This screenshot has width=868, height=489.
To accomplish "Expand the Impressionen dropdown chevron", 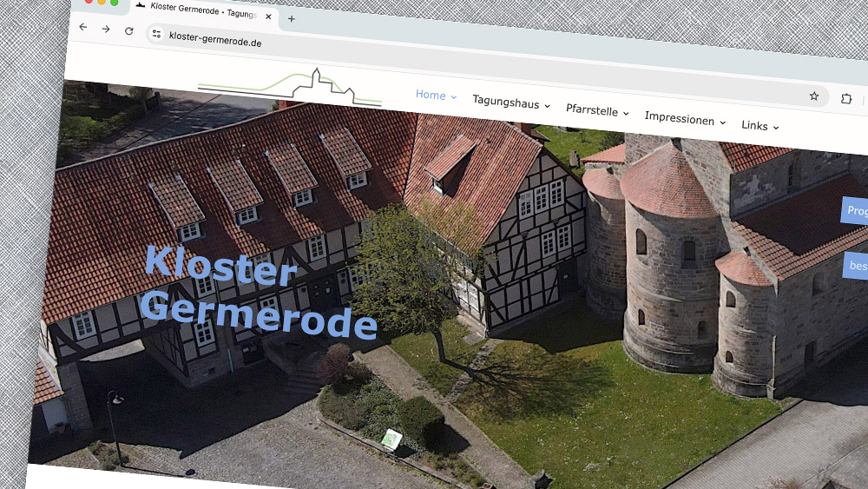I will point(722,122).
